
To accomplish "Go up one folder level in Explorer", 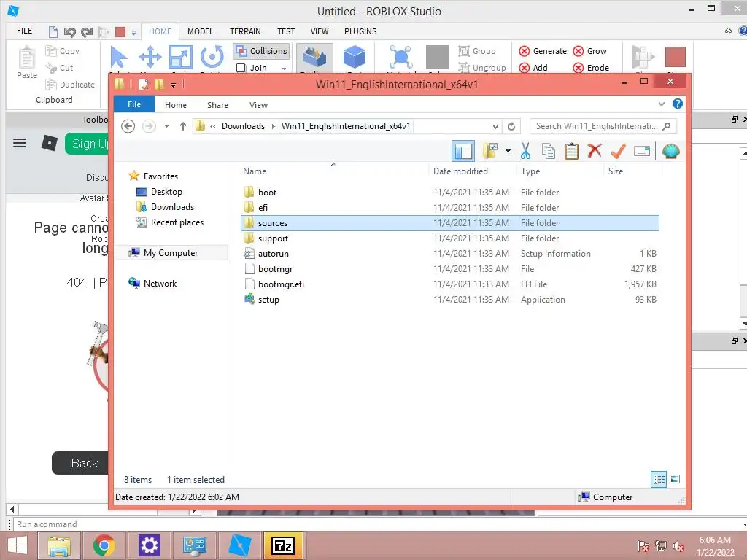I will [x=182, y=126].
